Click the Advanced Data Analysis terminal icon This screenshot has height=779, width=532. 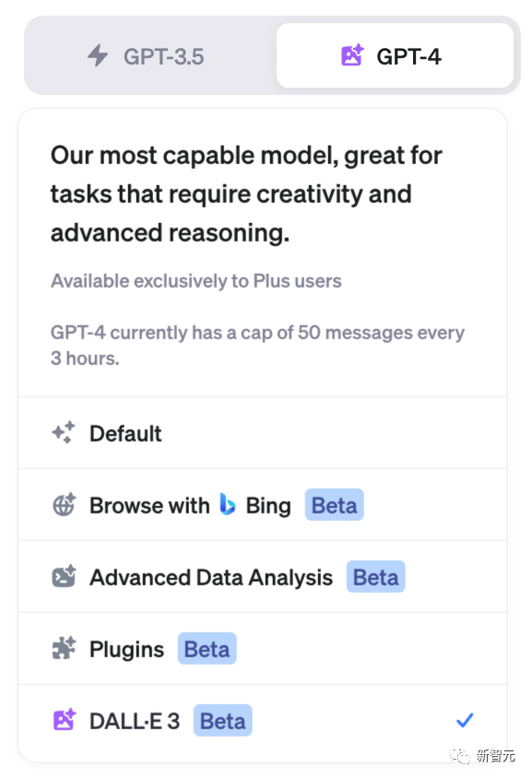[64, 577]
